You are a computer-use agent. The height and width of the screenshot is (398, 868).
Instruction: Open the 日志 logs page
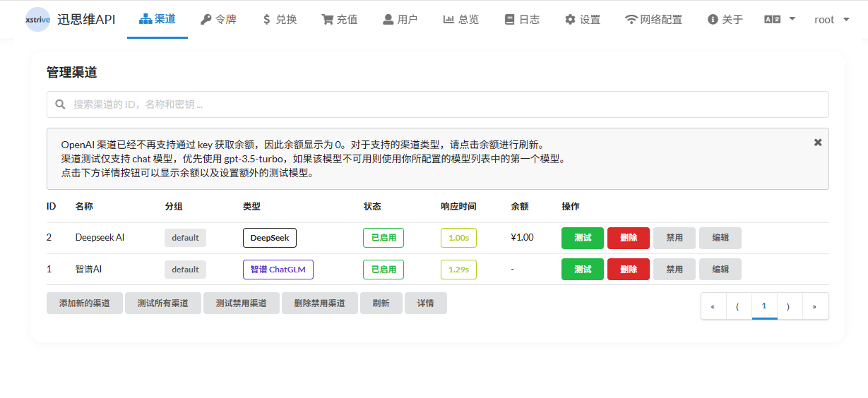[x=523, y=19]
